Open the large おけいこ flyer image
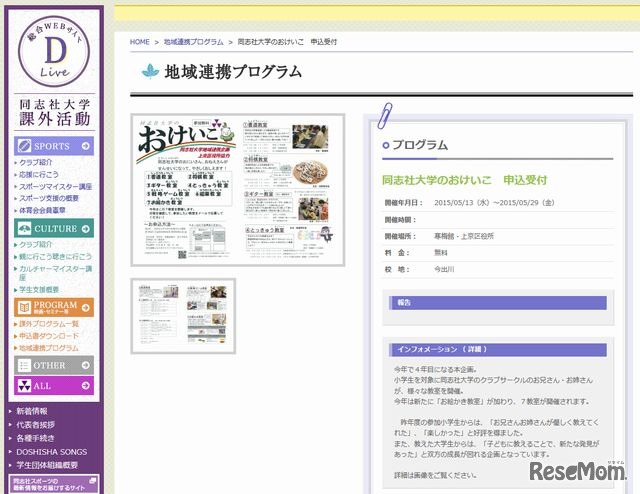The width and height of the screenshot is (640, 494). coord(238,190)
